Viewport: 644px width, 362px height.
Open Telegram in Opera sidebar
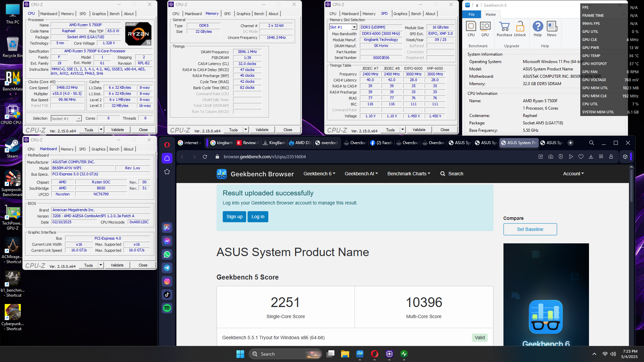[167, 268]
